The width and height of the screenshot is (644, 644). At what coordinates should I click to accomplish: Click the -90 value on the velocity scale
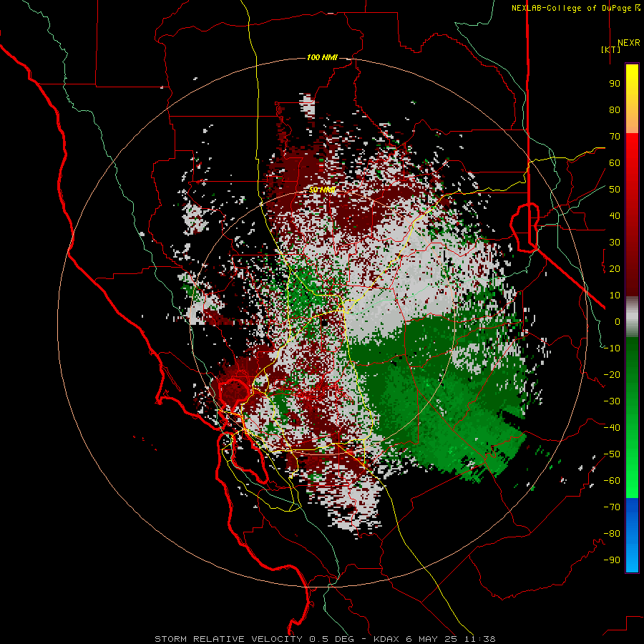[x=612, y=560]
